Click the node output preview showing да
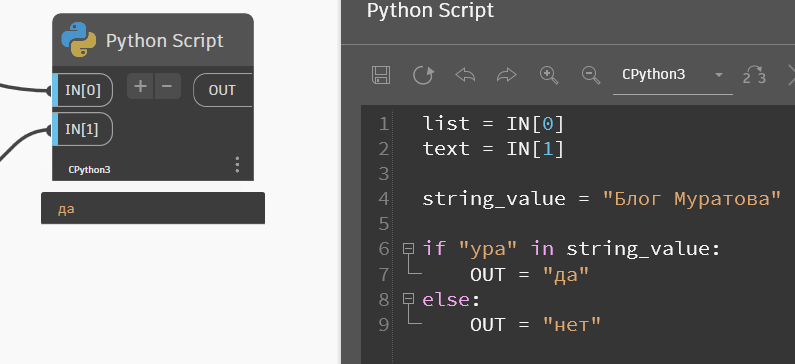The height and width of the screenshot is (364, 795). (x=153, y=208)
